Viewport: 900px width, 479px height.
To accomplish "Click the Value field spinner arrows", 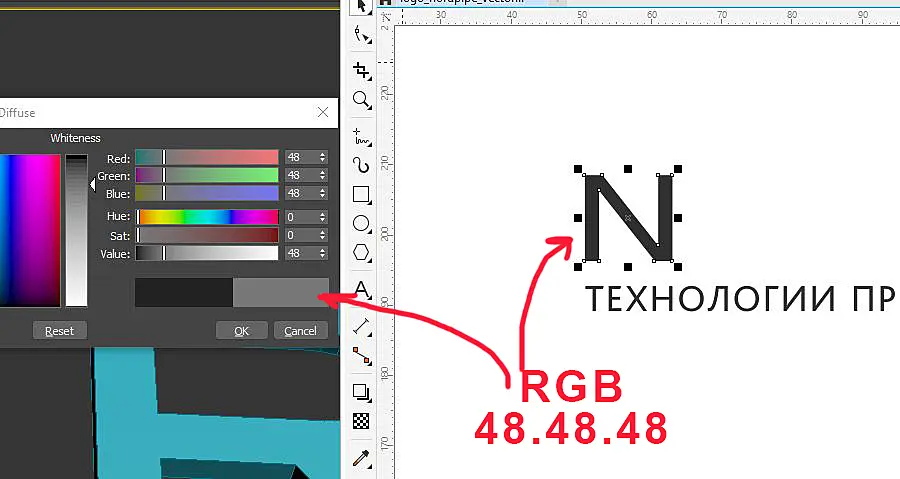I will pos(323,253).
